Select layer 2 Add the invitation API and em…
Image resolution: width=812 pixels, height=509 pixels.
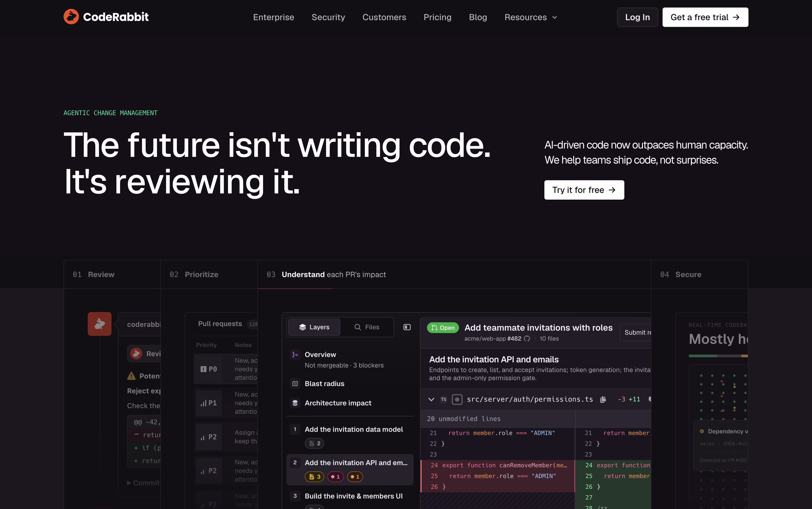point(349,469)
